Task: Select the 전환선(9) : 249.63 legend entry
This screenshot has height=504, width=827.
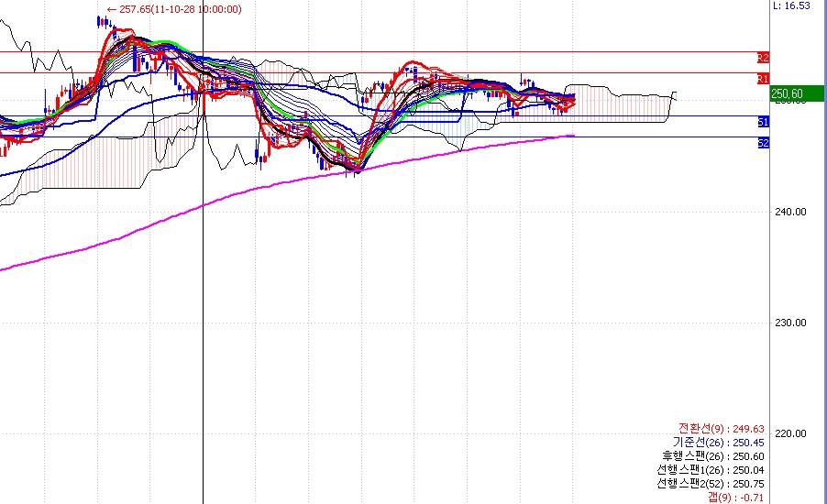Action: (x=721, y=429)
